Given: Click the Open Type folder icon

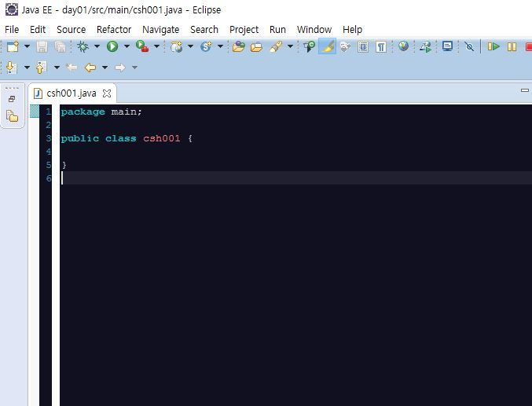Looking at the screenshot, I should tap(239, 46).
